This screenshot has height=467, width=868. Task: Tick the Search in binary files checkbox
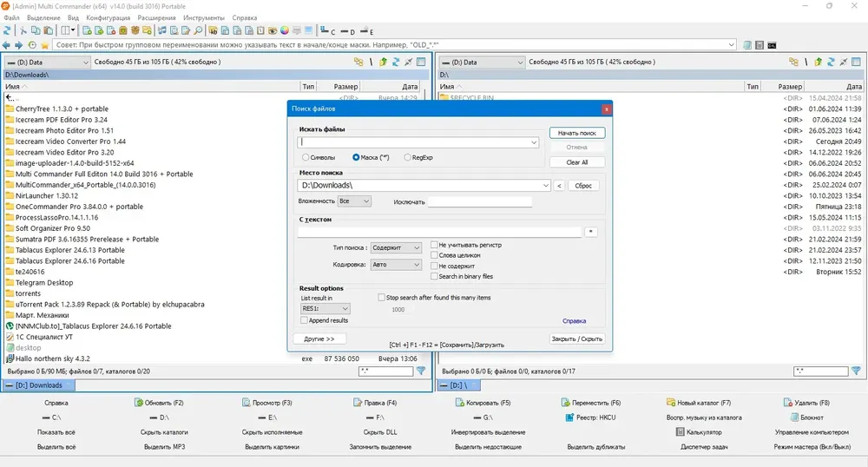tap(435, 276)
